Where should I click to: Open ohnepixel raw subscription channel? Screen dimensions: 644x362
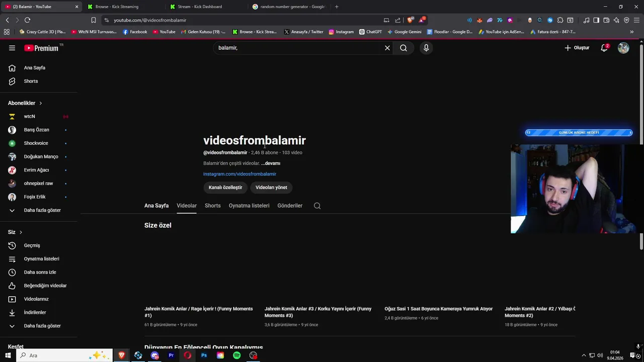[38, 184]
